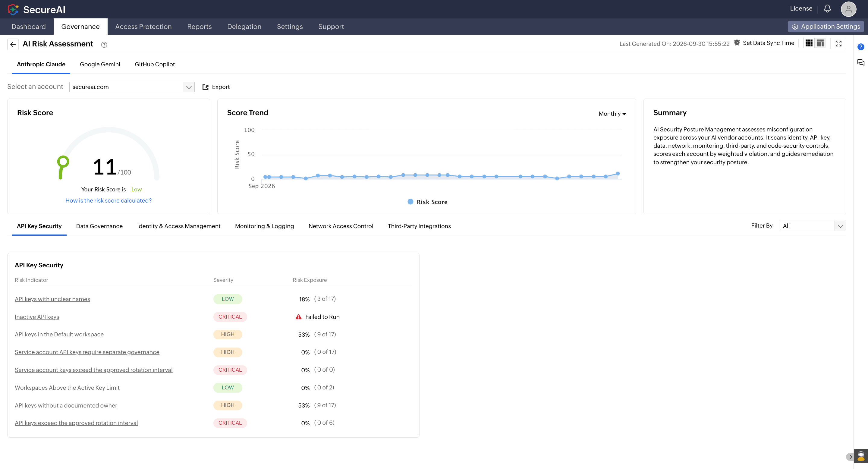Expand the side panel chevron at bottom right
The width and height of the screenshot is (868, 469).
coord(850,457)
